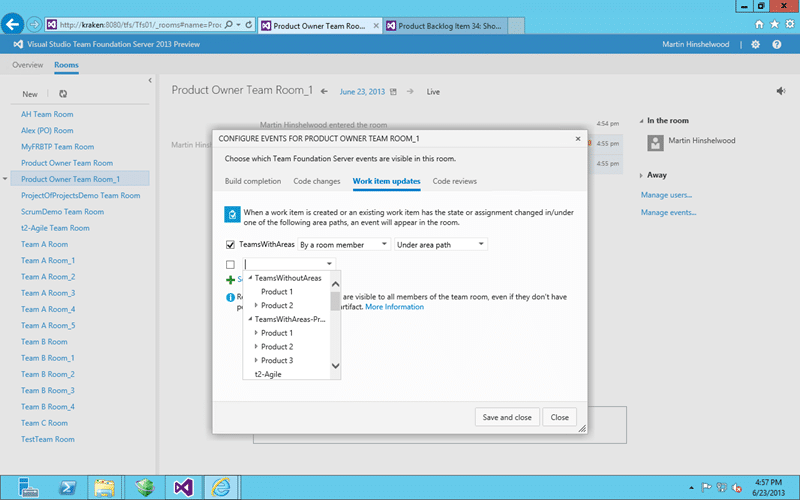This screenshot has height=500, width=800.
Task: Select t2-Agile in the area tree
Action: pos(268,374)
